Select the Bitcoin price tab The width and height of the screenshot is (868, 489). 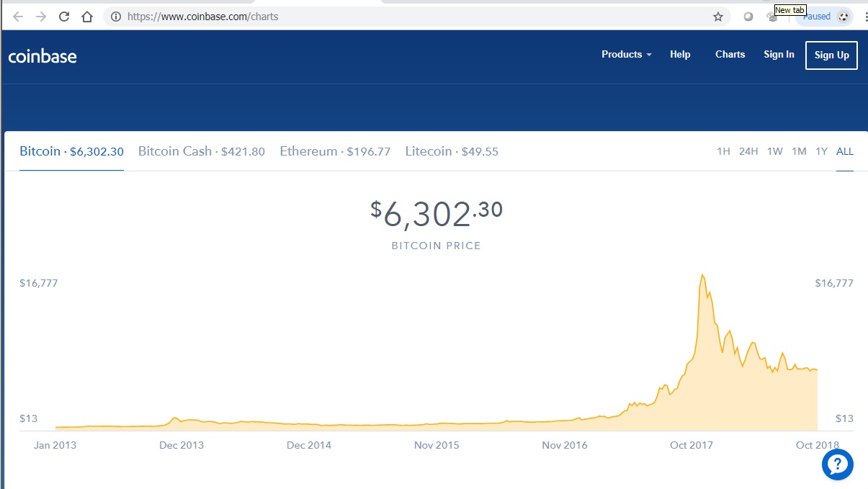[71, 151]
